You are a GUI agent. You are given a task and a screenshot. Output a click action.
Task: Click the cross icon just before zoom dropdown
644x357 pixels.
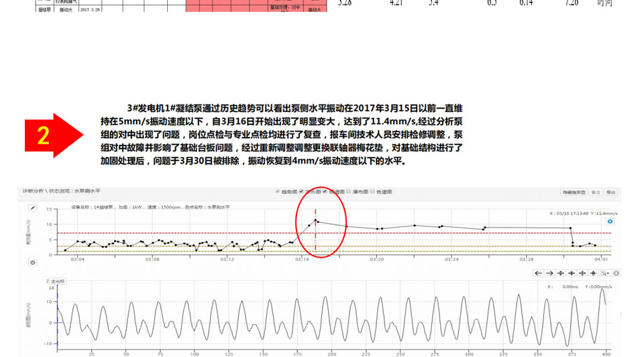point(593,273)
